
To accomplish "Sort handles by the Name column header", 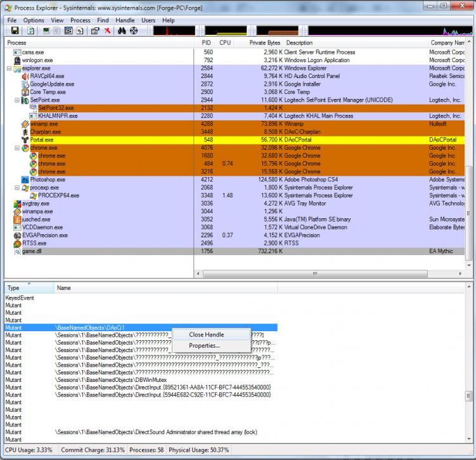I will click(x=166, y=288).
